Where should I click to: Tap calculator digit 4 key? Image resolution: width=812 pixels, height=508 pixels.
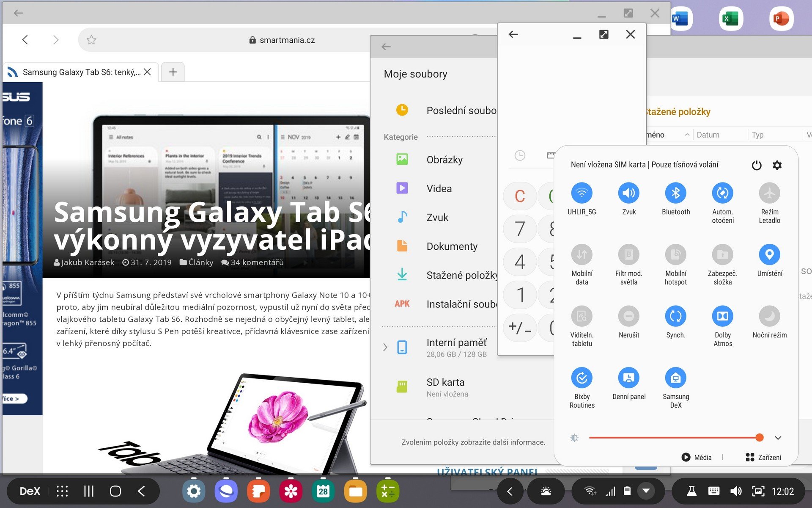tap(520, 262)
